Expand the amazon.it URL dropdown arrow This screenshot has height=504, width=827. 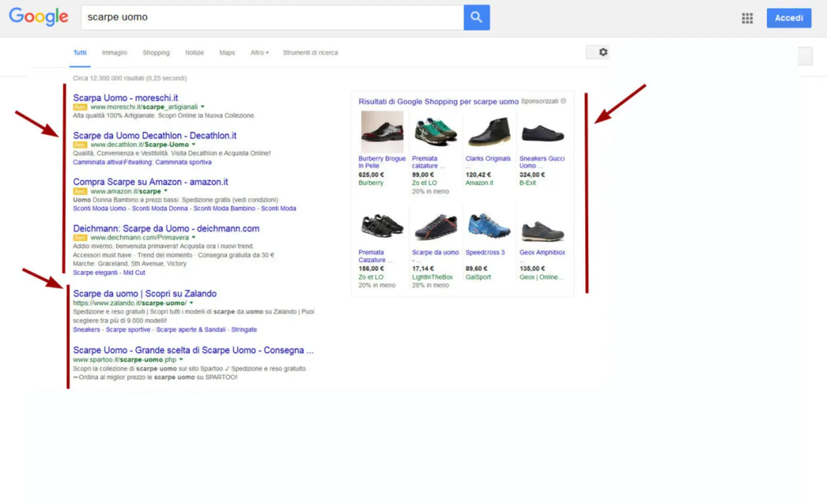pos(166,191)
